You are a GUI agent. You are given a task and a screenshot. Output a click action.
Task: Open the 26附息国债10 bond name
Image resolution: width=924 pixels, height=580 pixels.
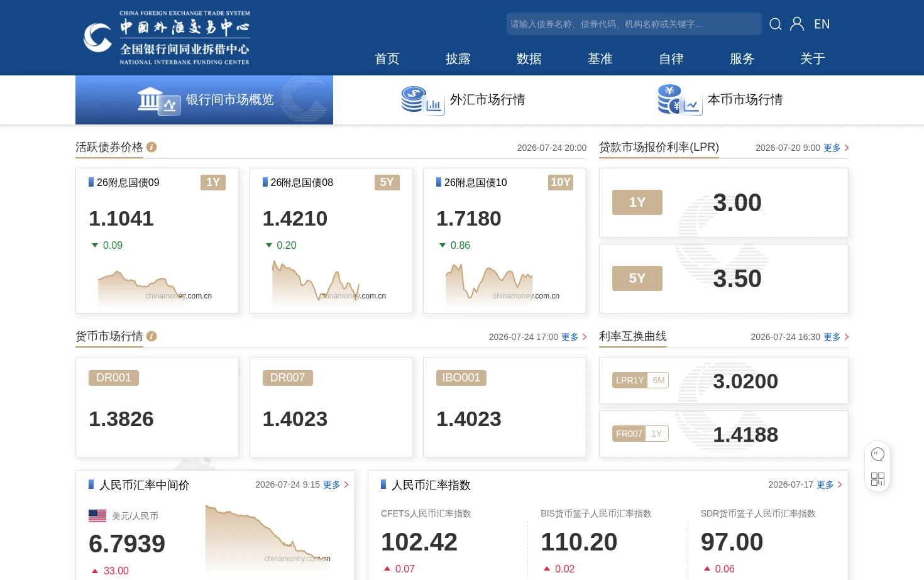tap(476, 182)
